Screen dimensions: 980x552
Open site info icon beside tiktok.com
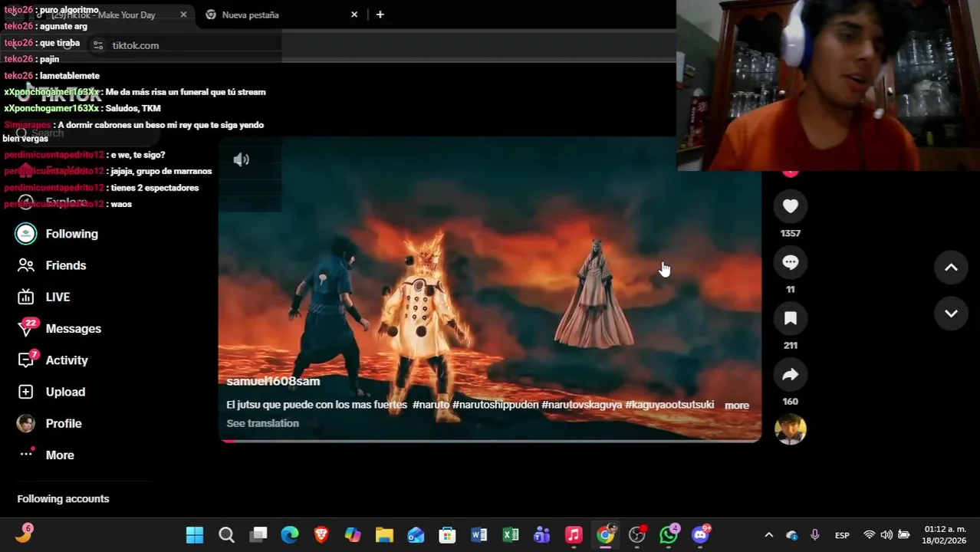click(x=98, y=45)
